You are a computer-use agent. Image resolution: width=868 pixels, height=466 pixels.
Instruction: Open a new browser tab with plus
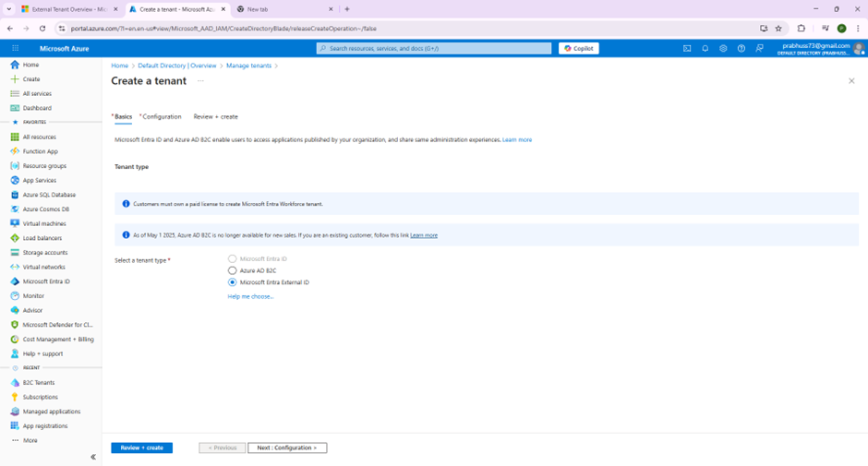click(347, 9)
